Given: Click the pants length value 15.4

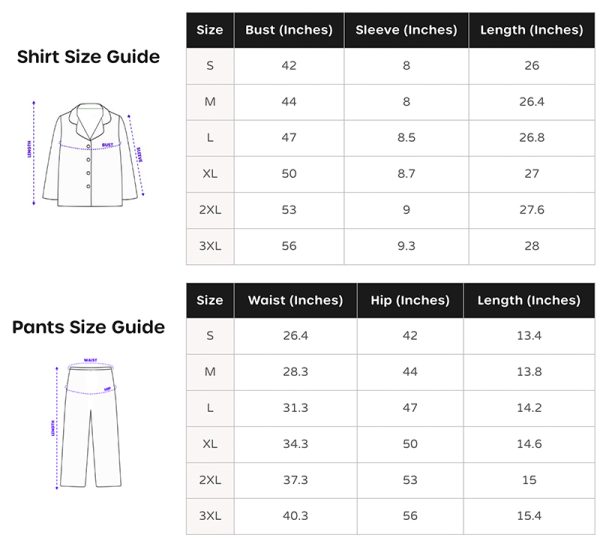Looking at the screenshot, I should click(x=529, y=516).
